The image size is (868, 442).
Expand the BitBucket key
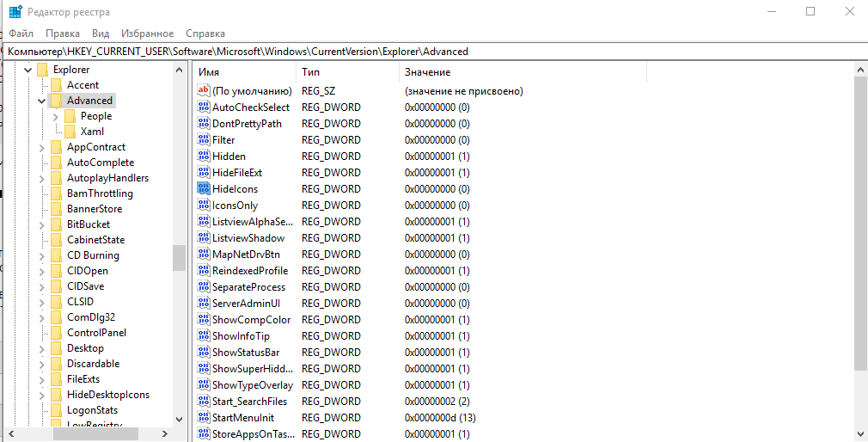coord(42,225)
